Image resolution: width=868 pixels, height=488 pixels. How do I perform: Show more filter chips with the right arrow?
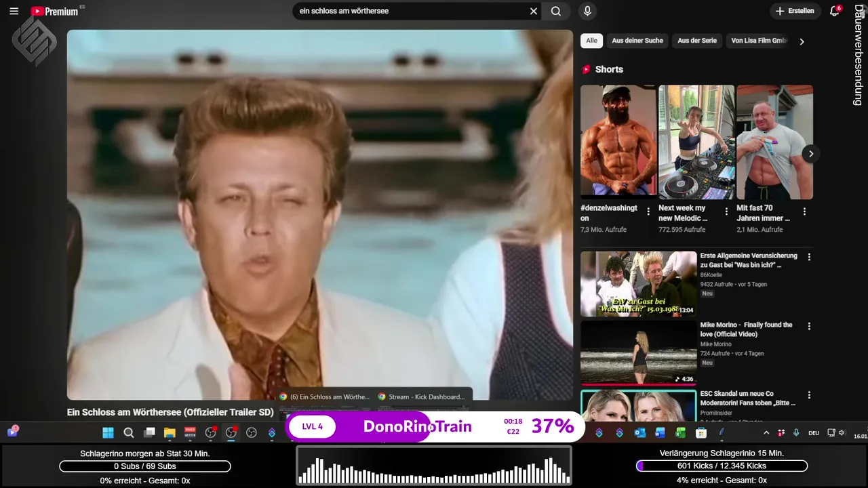[802, 41]
